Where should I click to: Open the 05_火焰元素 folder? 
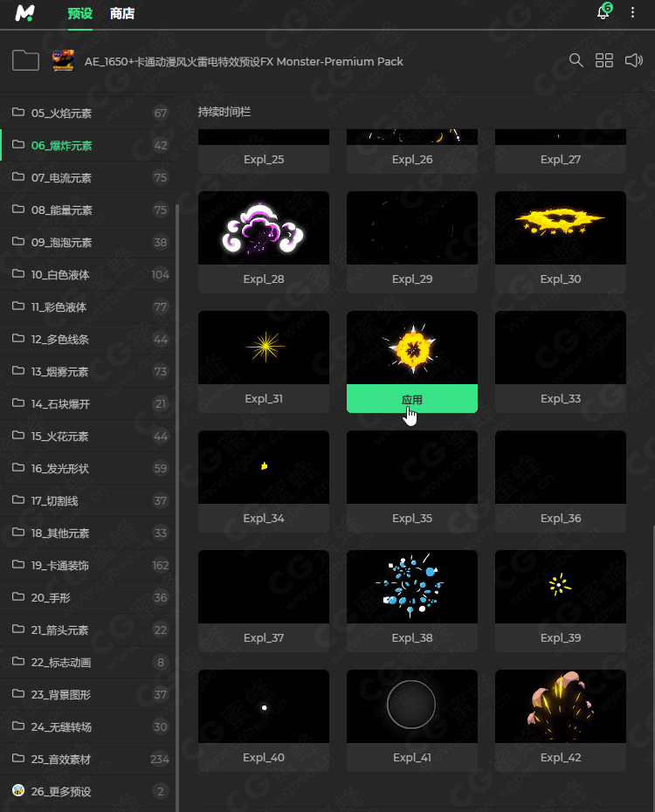pyautogui.click(x=87, y=113)
